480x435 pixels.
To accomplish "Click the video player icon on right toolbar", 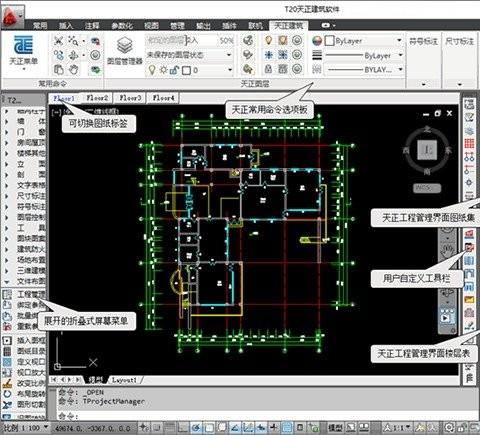I will click(446, 317).
